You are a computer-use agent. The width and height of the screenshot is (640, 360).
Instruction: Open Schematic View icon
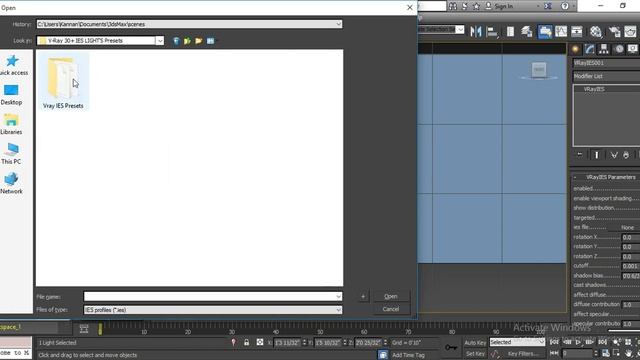click(577, 31)
